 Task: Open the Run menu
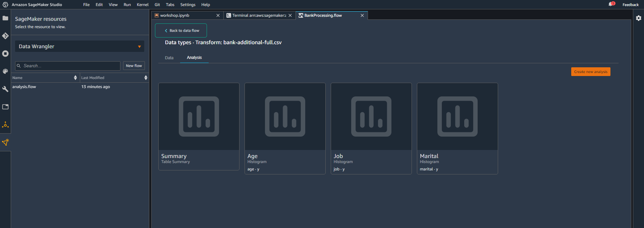click(x=127, y=5)
